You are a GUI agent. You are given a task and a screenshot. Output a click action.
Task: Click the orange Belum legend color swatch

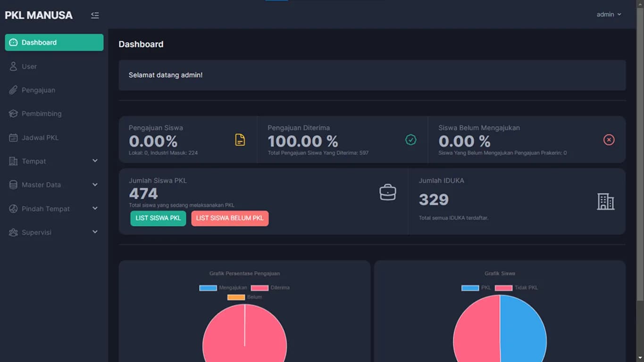pos(236,297)
